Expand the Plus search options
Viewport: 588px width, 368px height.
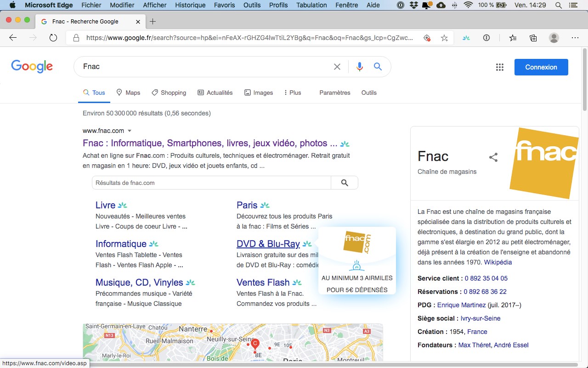coord(292,92)
